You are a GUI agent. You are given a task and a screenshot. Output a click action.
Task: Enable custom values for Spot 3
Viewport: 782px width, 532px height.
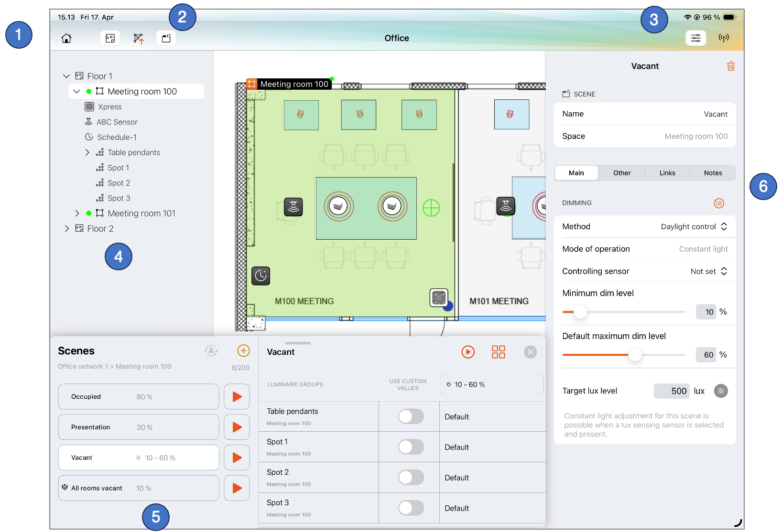[x=411, y=508]
